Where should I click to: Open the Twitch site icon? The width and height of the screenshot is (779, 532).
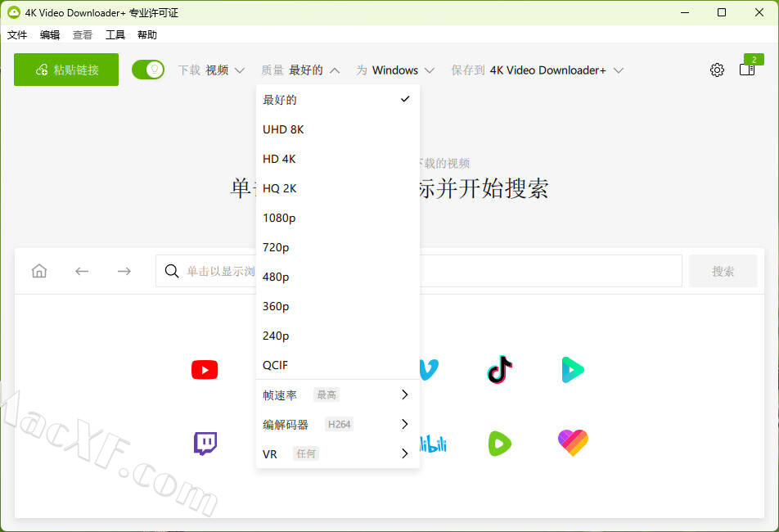pyautogui.click(x=205, y=444)
